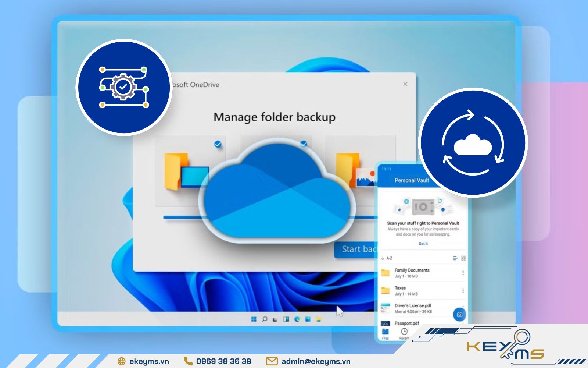Open Search from the taskbar
Image resolution: width=588 pixels, height=368 pixels.
(264, 319)
